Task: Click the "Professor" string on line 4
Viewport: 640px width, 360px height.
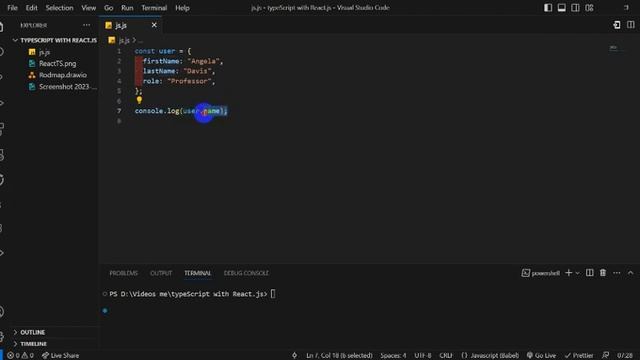Action: point(189,81)
